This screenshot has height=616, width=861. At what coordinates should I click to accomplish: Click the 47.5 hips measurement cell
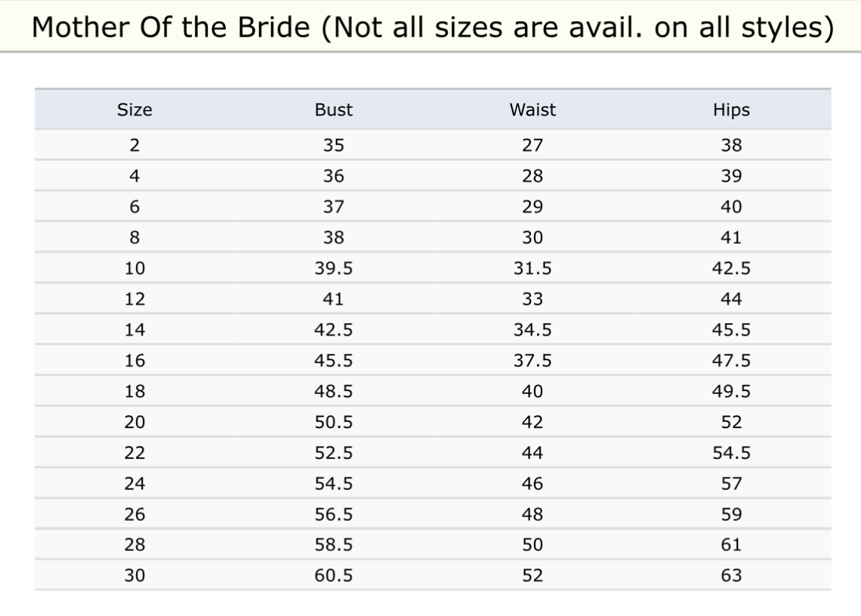point(731,361)
